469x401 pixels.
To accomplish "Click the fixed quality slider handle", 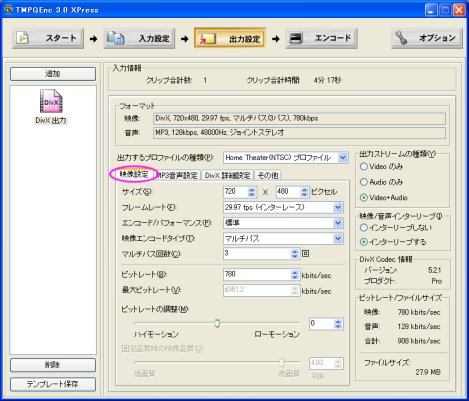I will [282, 362].
